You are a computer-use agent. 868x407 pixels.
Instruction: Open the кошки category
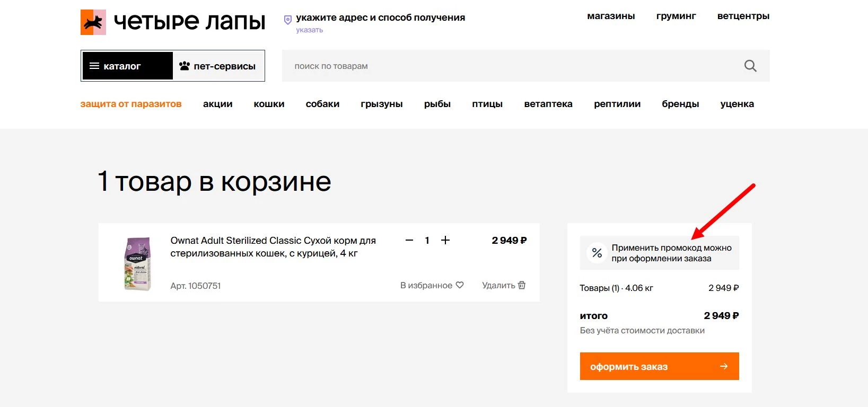pyautogui.click(x=269, y=104)
